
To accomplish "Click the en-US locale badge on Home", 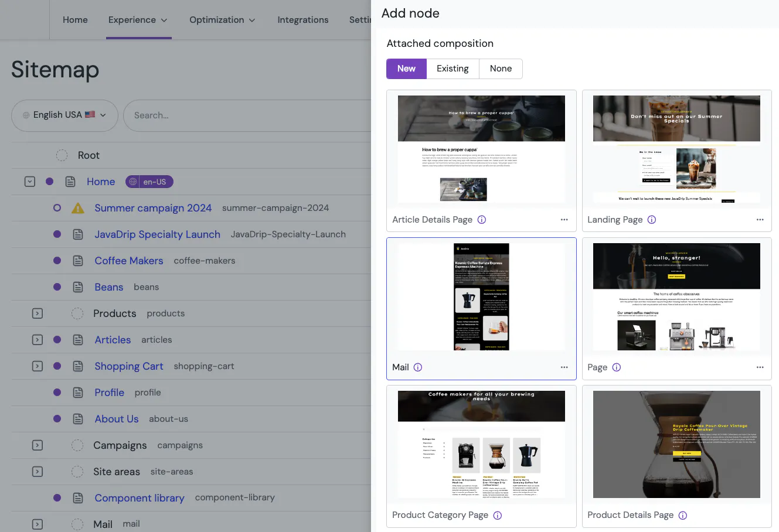I will 149,182.
